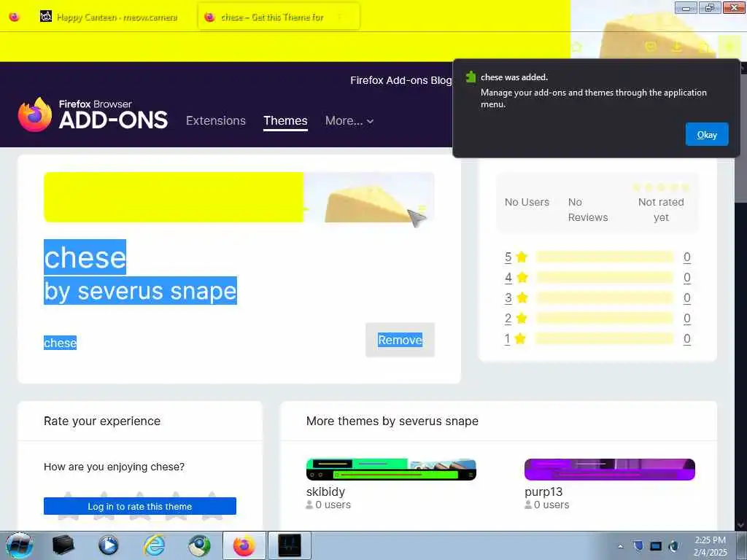Open the globe browser icon on taskbar

(x=199, y=545)
